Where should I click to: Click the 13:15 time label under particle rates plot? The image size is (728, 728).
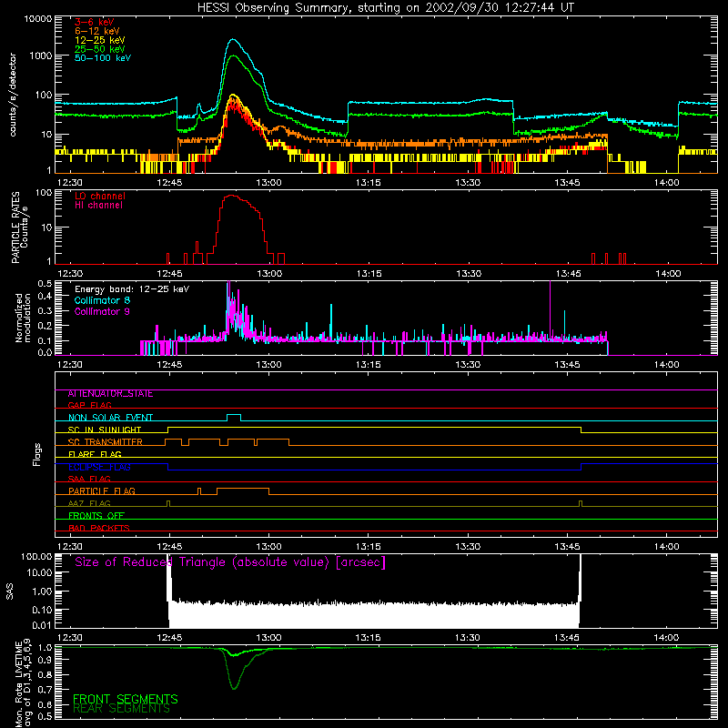pyautogui.click(x=369, y=274)
